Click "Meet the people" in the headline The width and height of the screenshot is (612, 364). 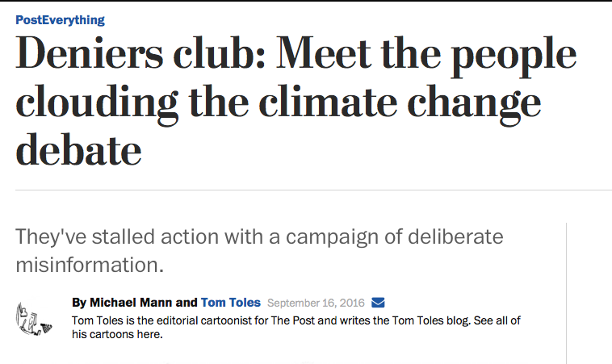coord(426,55)
